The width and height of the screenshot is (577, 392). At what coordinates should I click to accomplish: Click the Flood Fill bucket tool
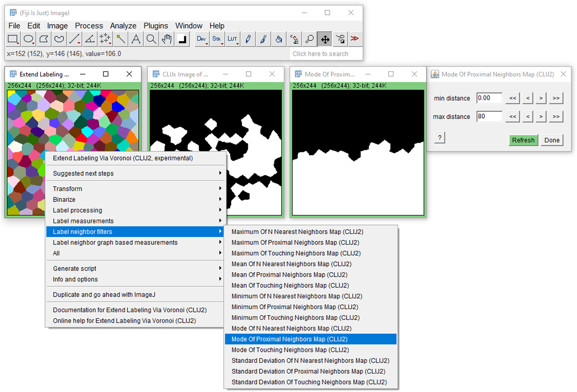[x=279, y=39]
